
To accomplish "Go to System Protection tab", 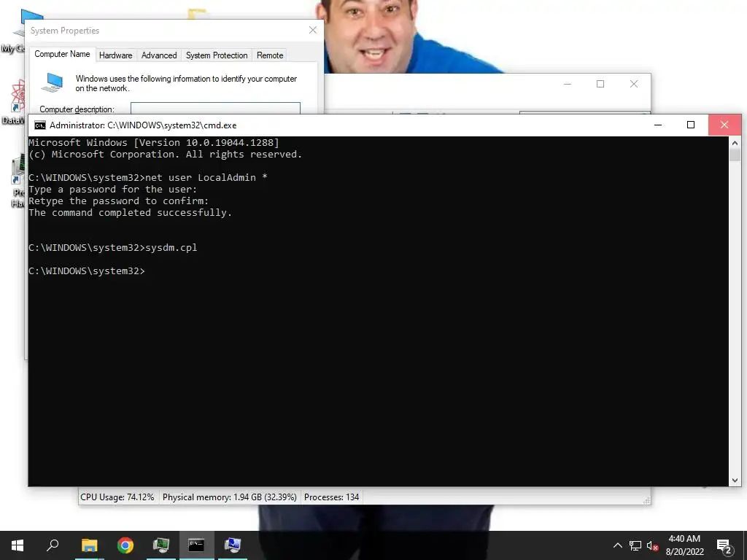I will tap(217, 55).
